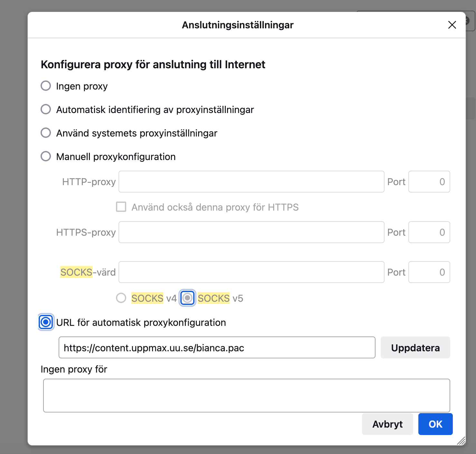This screenshot has width=476, height=454.
Task: Enable Manuell proxykonfiguration radio option
Action: pyautogui.click(x=46, y=156)
